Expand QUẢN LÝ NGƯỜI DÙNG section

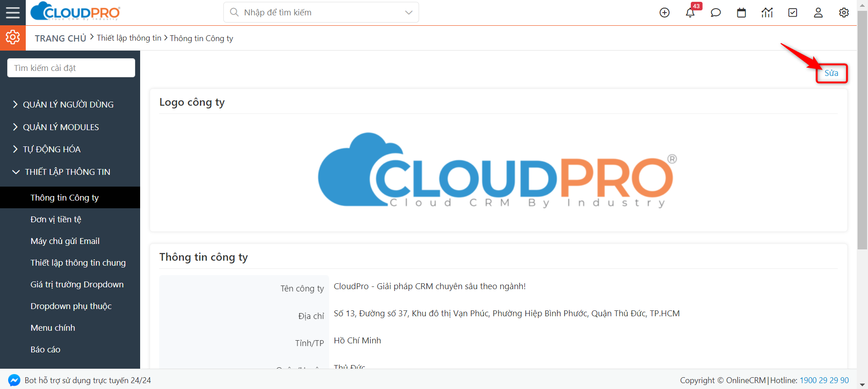63,104
